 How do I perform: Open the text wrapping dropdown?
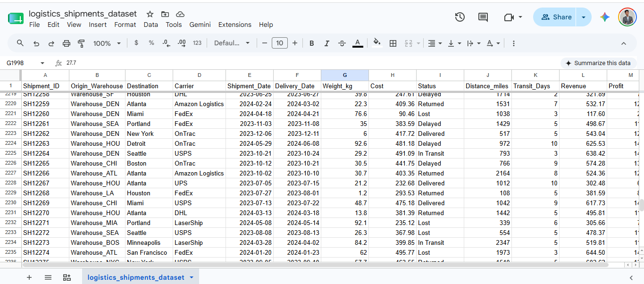pyautogui.click(x=473, y=43)
